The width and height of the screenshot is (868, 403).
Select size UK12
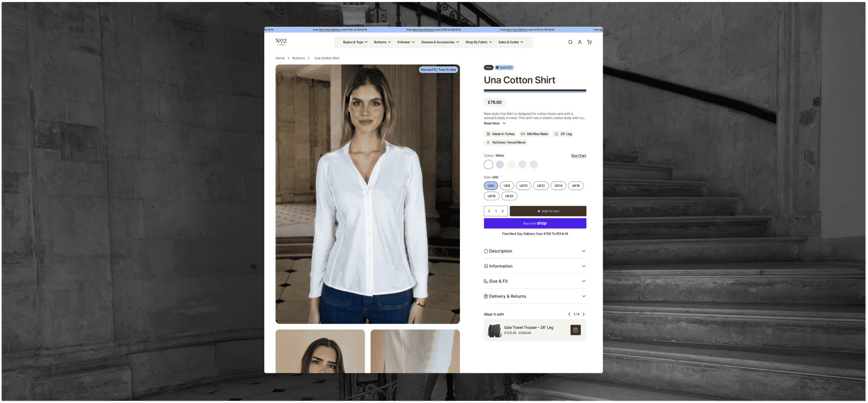tap(541, 186)
